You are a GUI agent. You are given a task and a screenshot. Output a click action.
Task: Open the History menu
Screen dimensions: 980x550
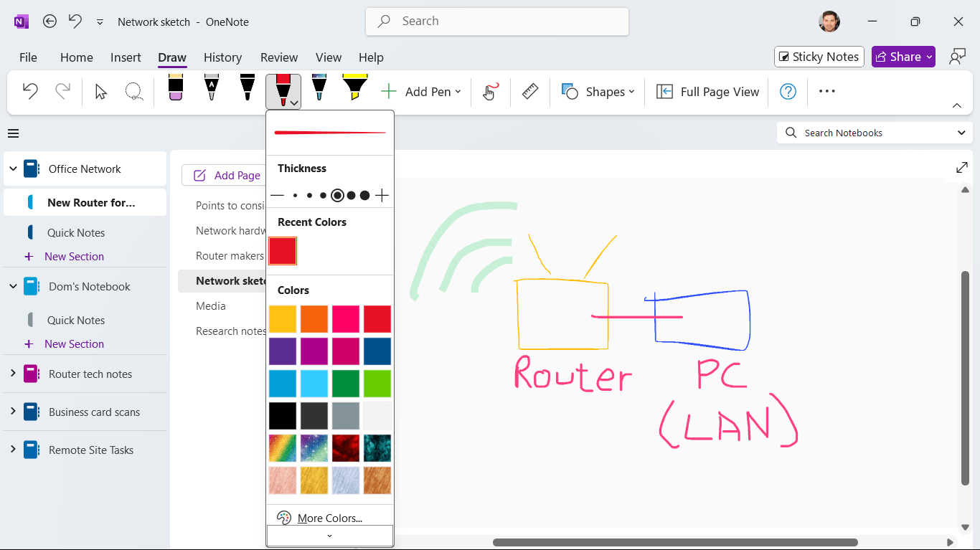point(222,57)
